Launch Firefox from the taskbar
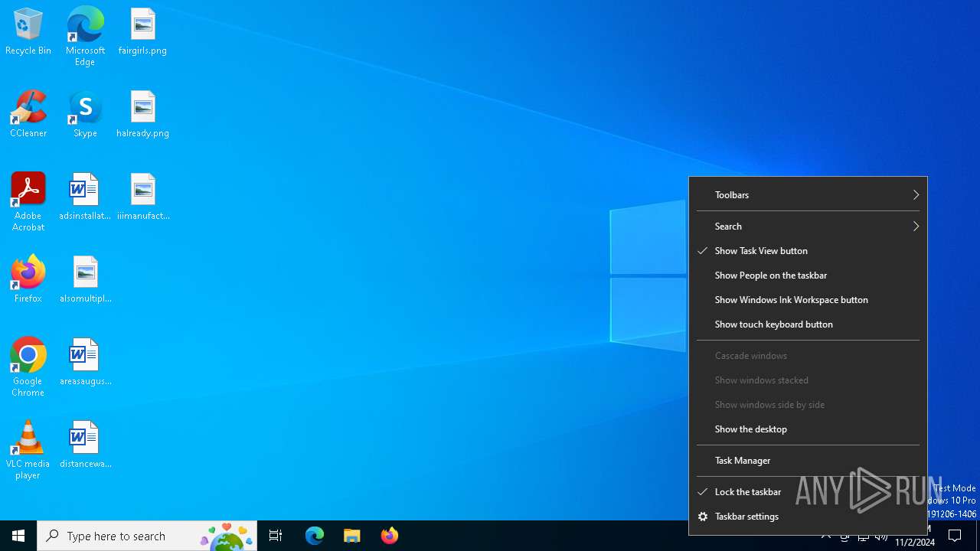The width and height of the screenshot is (980, 551). tap(390, 536)
